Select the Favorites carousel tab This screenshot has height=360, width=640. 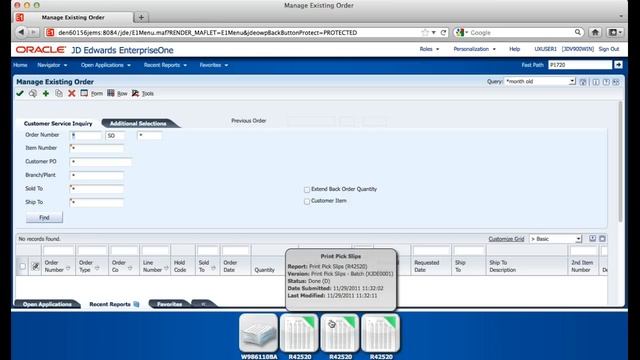(169, 304)
